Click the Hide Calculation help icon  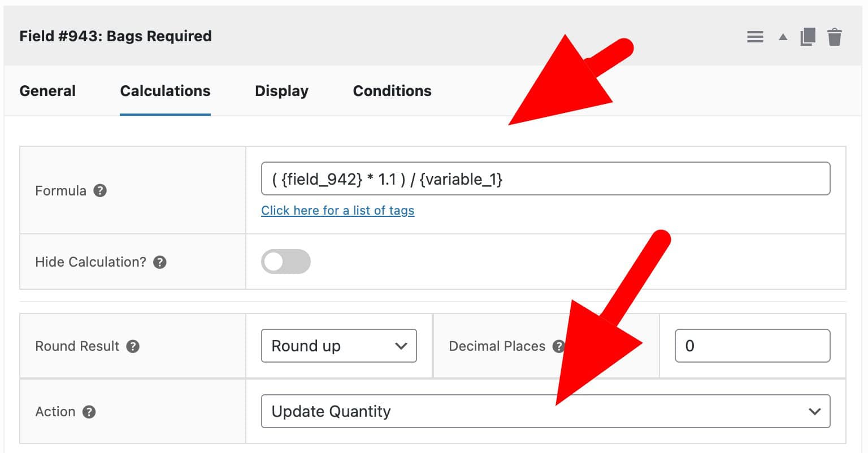click(159, 262)
